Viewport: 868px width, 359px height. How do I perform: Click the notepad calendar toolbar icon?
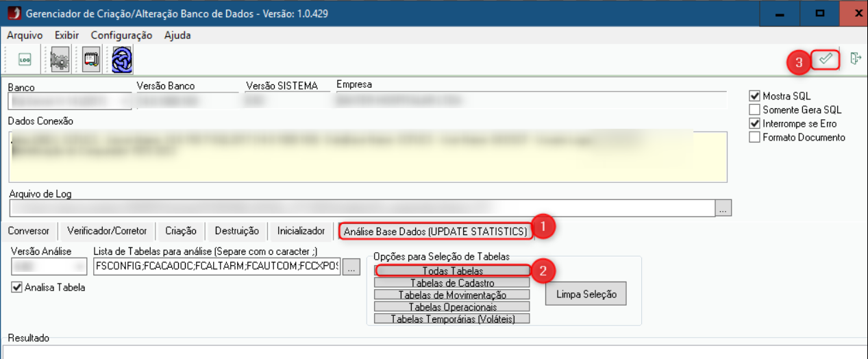pyautogui.click(x=91, y=60)
